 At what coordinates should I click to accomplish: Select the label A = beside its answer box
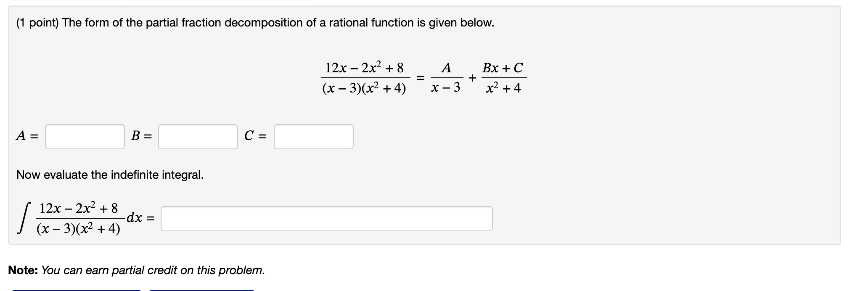click(x=26, y=135)
